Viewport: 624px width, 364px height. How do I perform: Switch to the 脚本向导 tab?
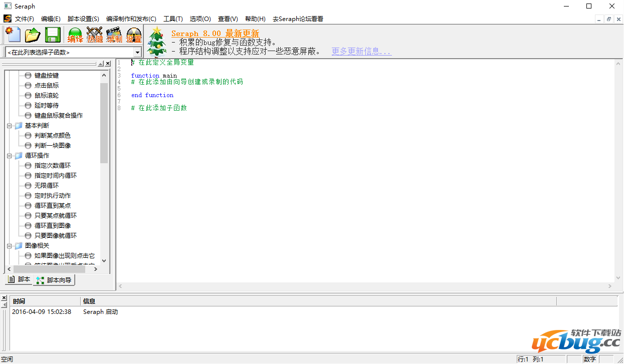pyautogui.click(x=54, y=280)
